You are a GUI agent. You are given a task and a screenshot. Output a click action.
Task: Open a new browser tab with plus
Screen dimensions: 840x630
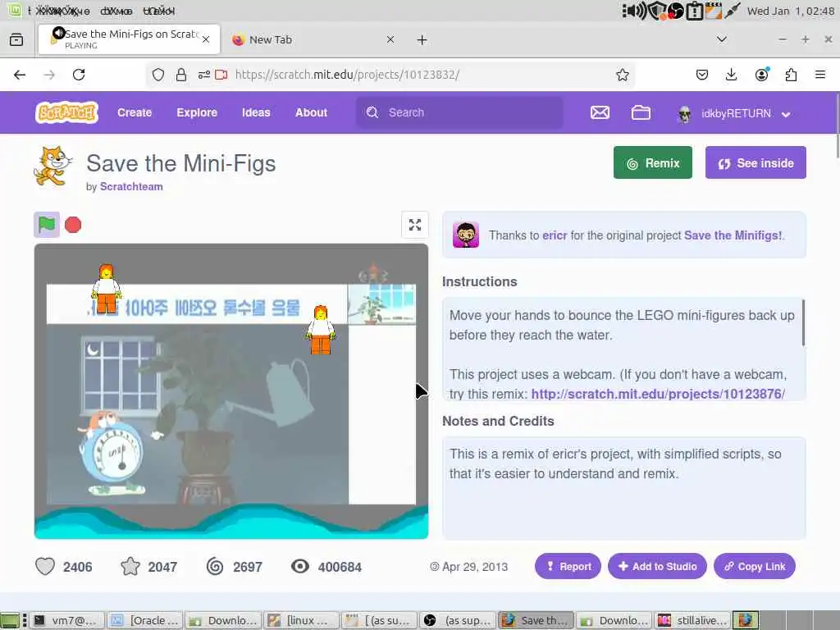tap(422, 39)
